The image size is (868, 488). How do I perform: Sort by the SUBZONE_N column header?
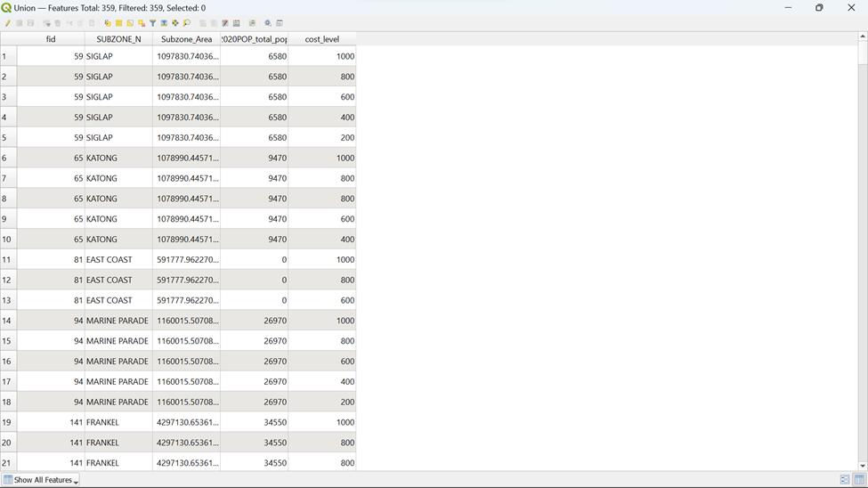tap(118, 39)
